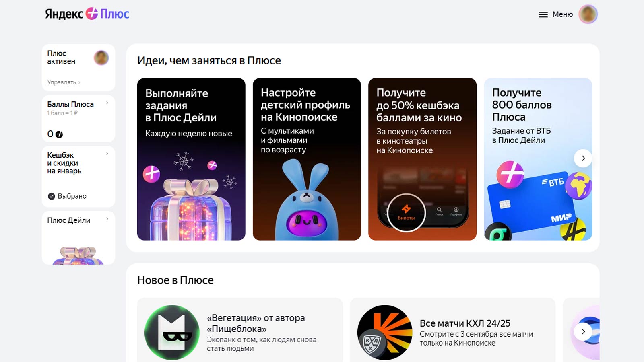The image size is (644, 362).
Task: Click the С мультиками и фильмами по возрасту text
Action: [287, 140]
